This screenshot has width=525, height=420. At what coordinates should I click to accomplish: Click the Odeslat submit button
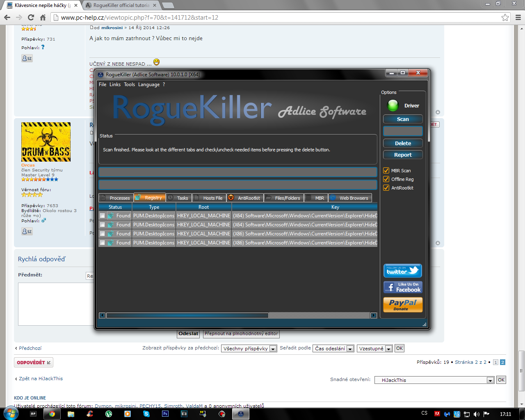tap(189, 333)
